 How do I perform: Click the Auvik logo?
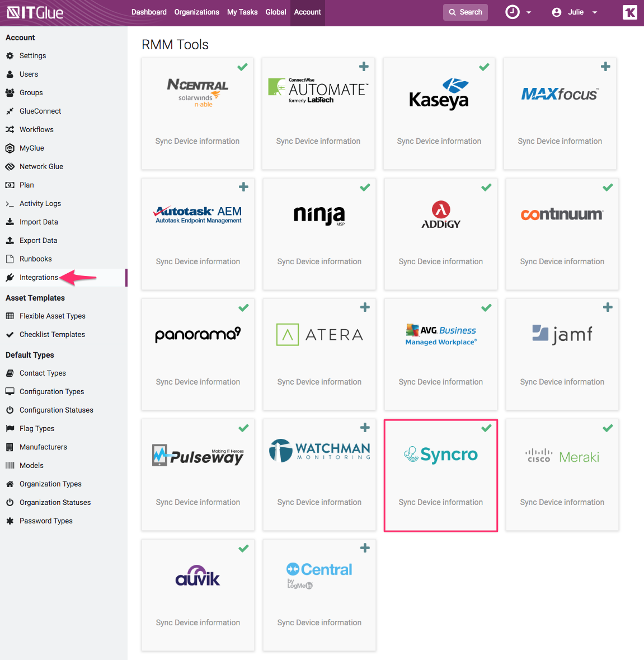click(x=198, y=576)
